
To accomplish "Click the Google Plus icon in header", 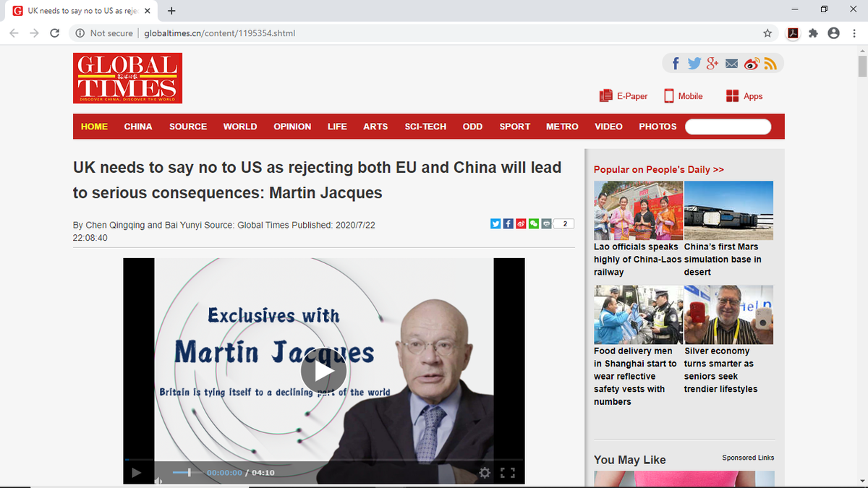I will [712, 64].
